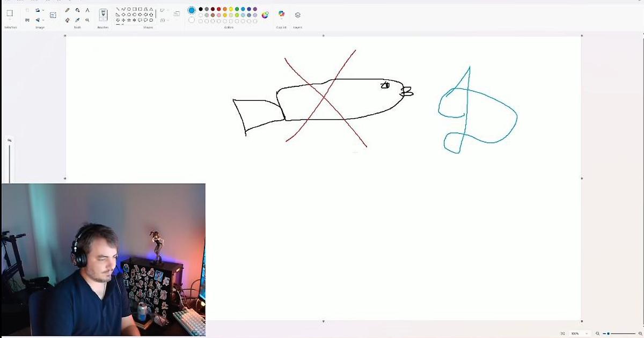Select the primary Color 1 circle
This screenshot has width=644, height=338.
click(x=192, y=10)
